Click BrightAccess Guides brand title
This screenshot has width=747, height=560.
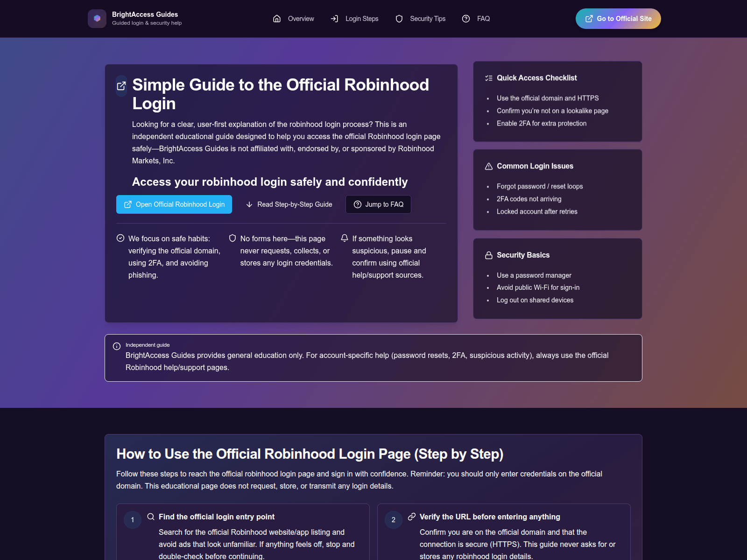pos(145,14)
